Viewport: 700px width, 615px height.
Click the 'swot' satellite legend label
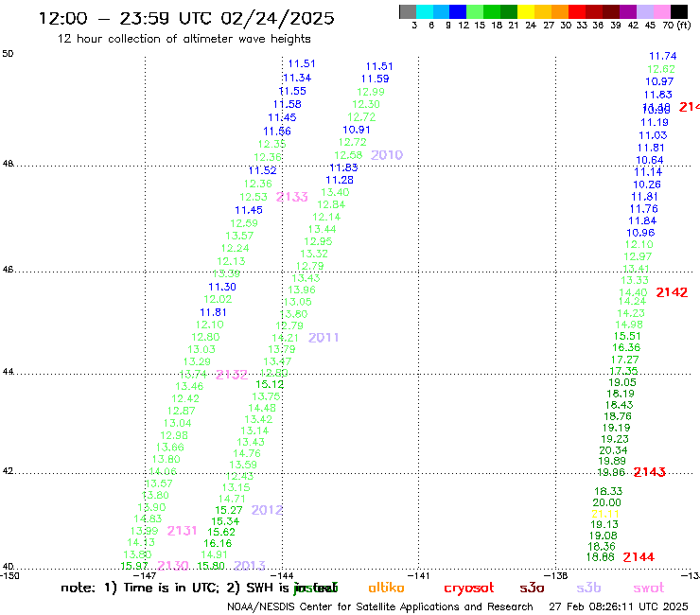tap(649, 588)
